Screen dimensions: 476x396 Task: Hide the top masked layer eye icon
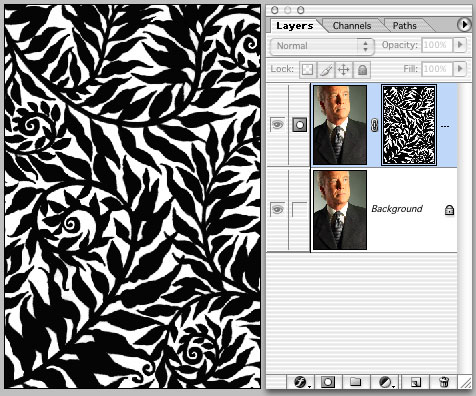[x=277, y=124]
